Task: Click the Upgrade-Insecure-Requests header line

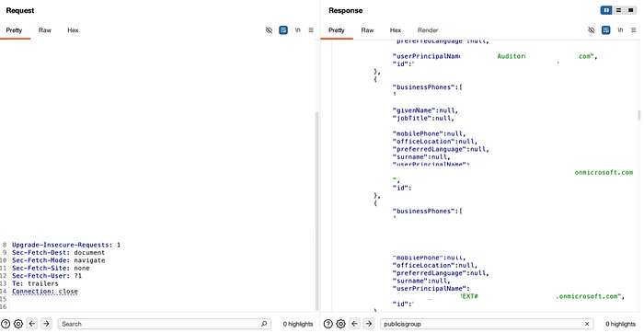Action: tap(66, 245)
